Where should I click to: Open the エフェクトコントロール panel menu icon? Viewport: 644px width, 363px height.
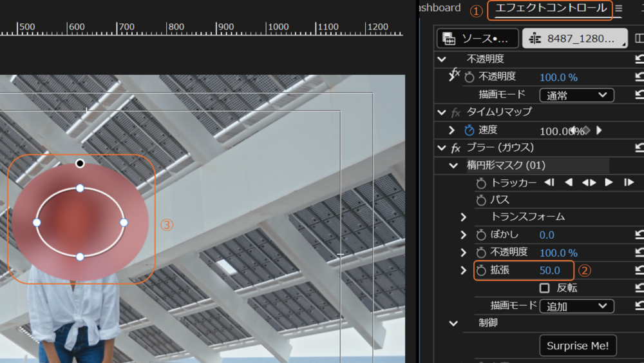point(618,8)
